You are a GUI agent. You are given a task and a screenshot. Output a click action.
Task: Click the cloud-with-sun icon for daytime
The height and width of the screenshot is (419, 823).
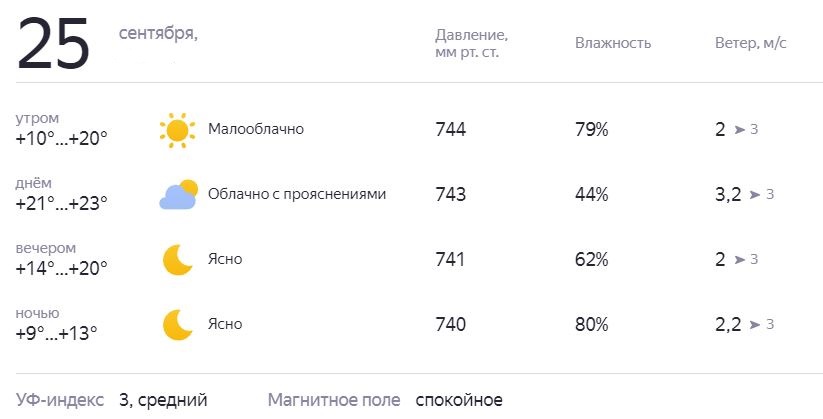pyautogui.click(x=178, y=195)
